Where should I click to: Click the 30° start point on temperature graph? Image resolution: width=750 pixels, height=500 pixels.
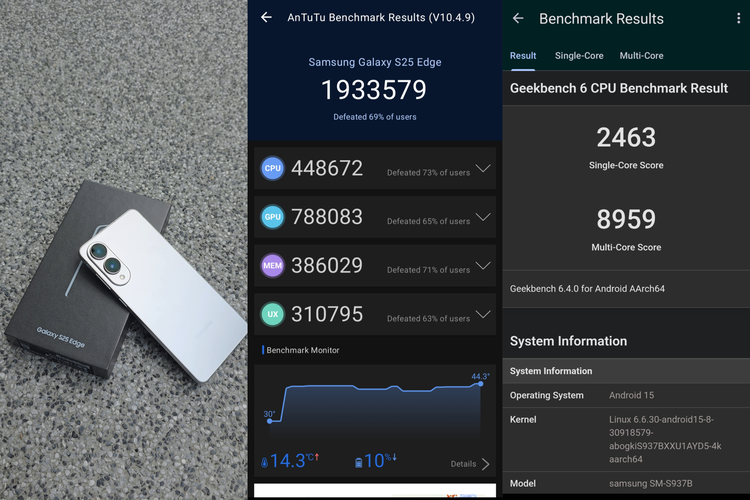click(270, 421)
